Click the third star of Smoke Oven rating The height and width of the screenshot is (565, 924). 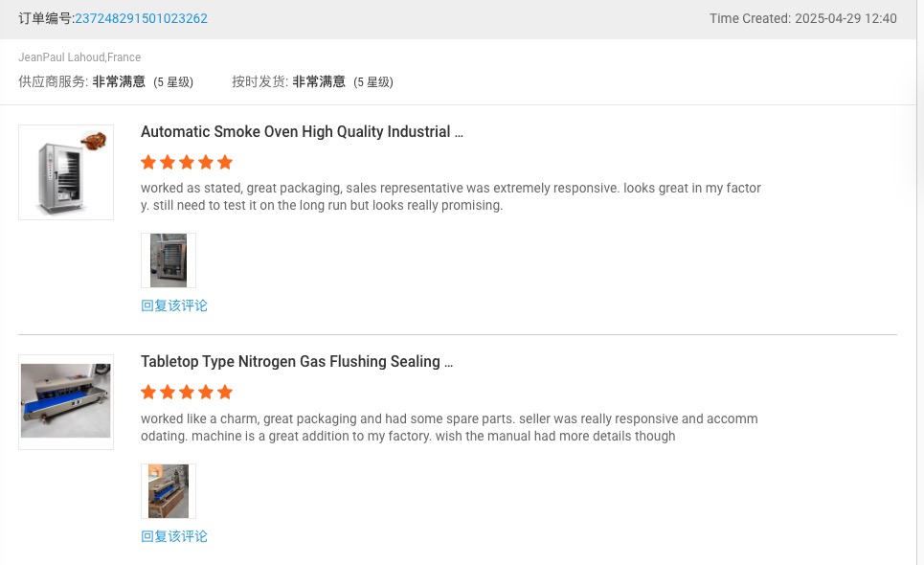tap(187, 162)
